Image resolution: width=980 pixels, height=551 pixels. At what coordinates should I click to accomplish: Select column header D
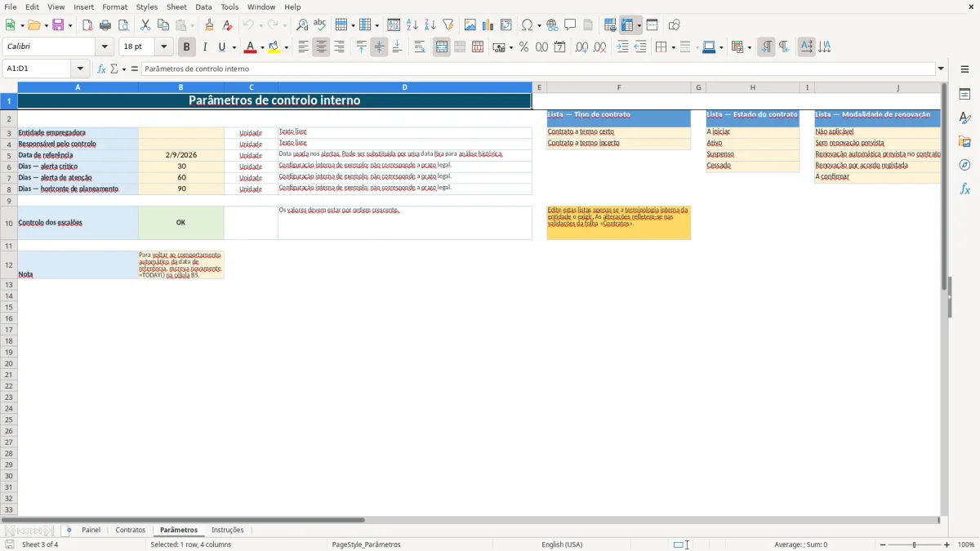click(404, 87)
